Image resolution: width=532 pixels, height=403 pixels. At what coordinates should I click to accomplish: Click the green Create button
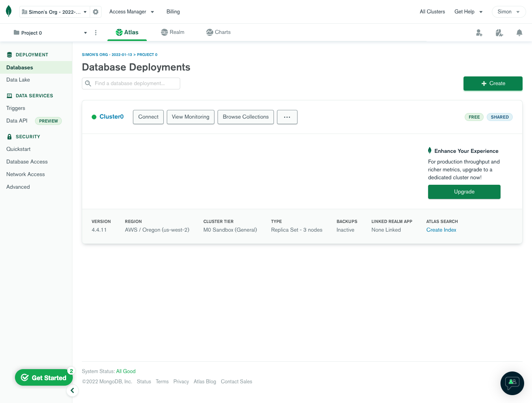click(493, 84)
